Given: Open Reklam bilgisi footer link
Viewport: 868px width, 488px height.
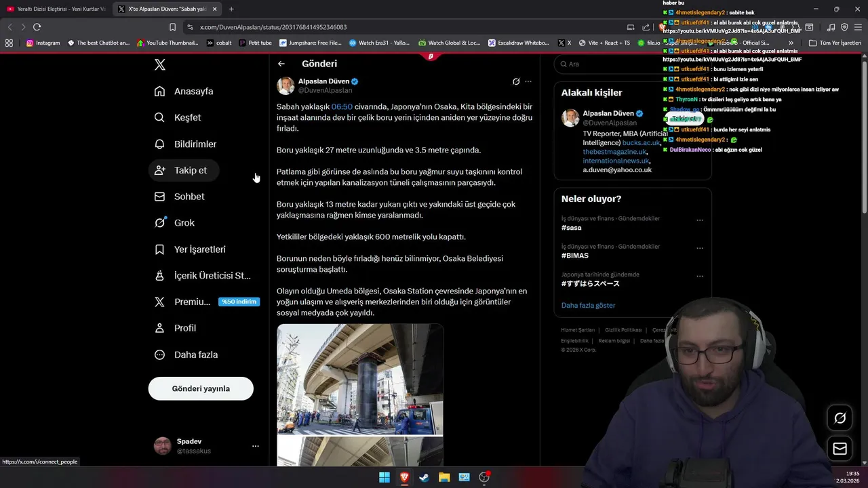Looking at the screenshot, I should click(x=614, y=341).
